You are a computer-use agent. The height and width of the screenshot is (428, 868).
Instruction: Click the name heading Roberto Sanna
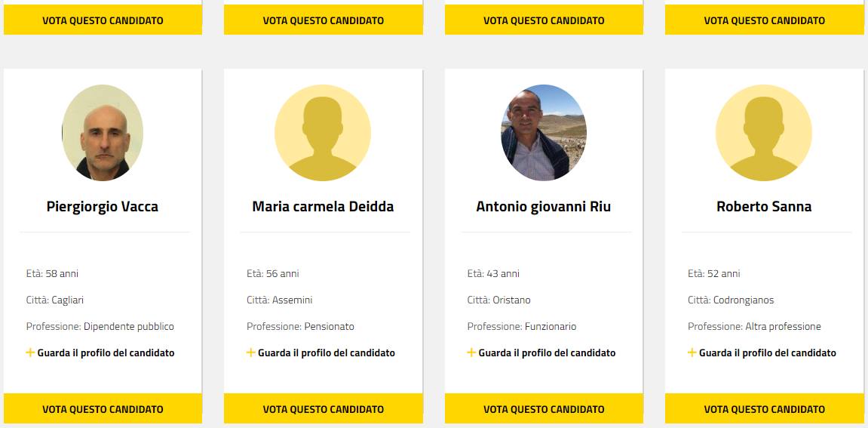[764, 206]
